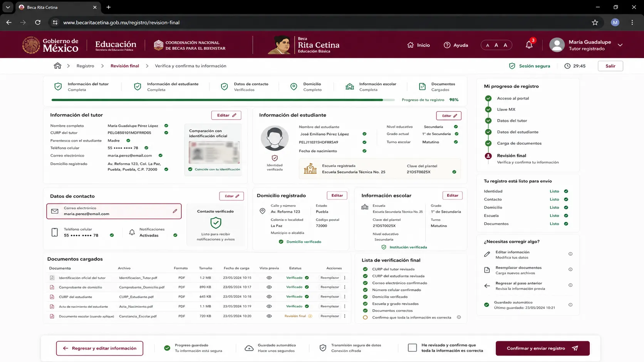The width and height of the screenshot is (644, 362).
Task: Select Registro breadcrumb item
Action: tap(85, 66)
